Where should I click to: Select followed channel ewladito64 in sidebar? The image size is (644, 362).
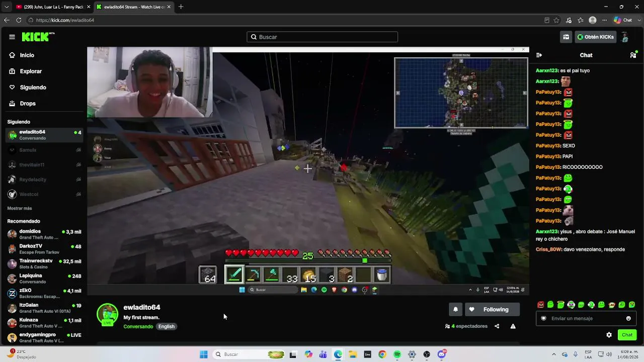click(x=44, y=135)
